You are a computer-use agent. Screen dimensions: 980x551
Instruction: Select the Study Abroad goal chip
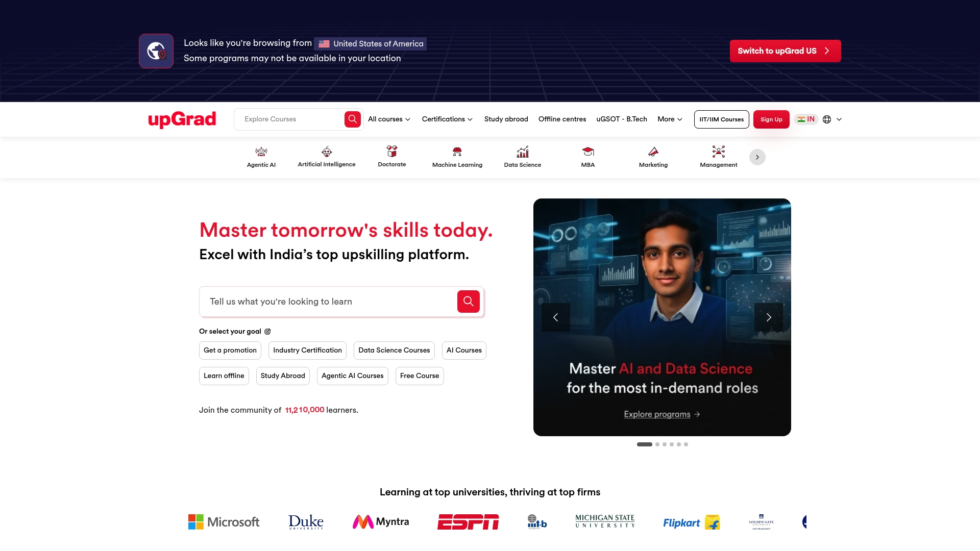coord(283,376)
